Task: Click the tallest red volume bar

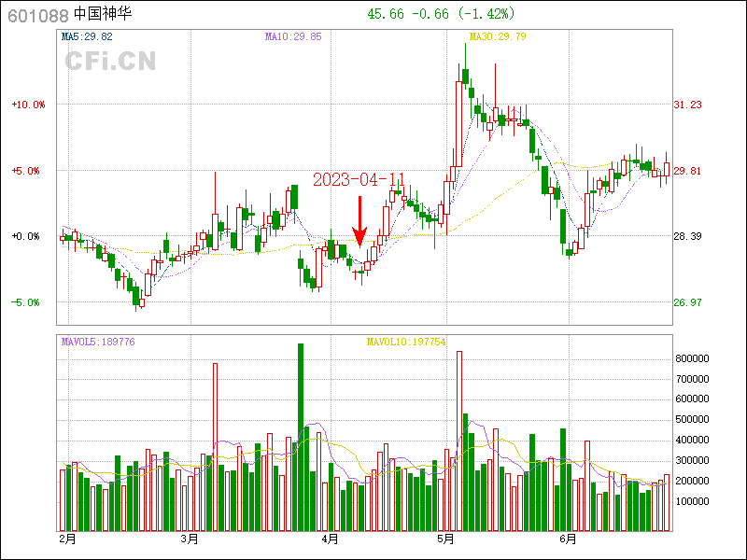Action: [459, 441]
